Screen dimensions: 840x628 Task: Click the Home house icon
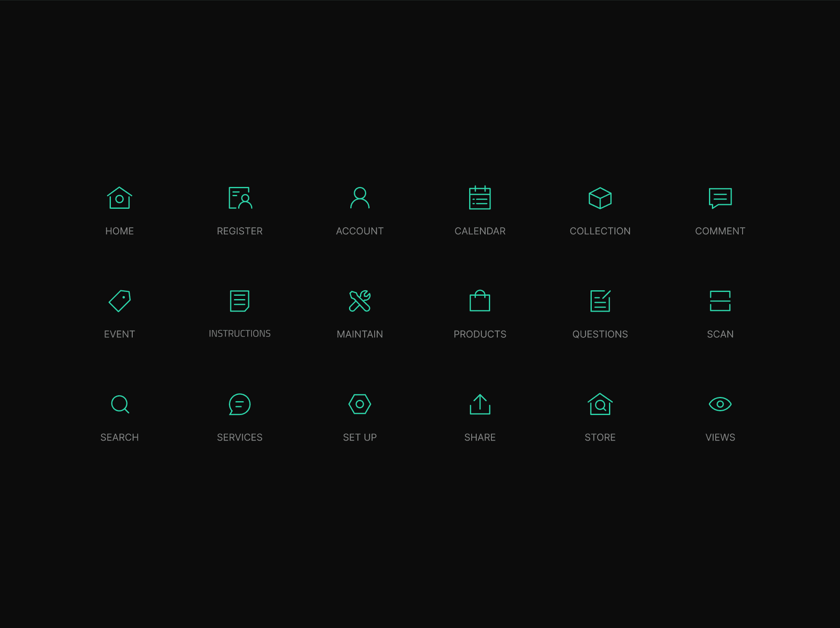tap(120, 198)
